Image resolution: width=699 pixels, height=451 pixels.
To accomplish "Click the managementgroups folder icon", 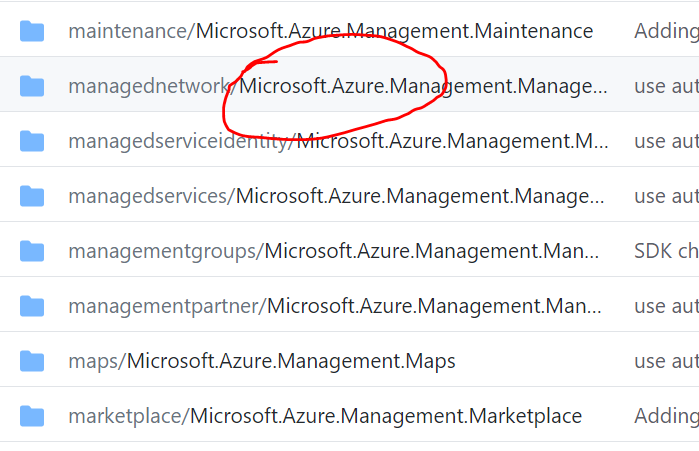I will (32, 251).
